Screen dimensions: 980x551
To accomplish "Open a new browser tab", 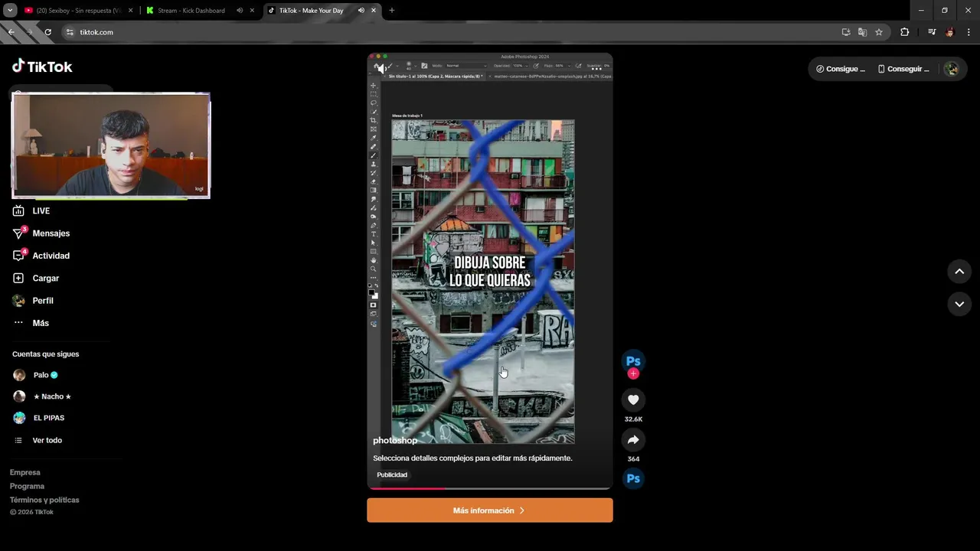I will 392,11.
